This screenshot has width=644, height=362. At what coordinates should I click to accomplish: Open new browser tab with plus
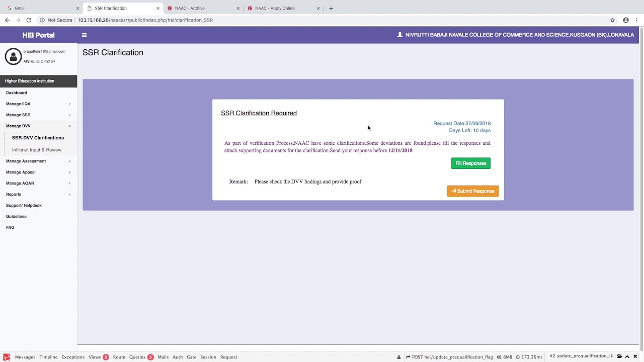pos(331,8)
